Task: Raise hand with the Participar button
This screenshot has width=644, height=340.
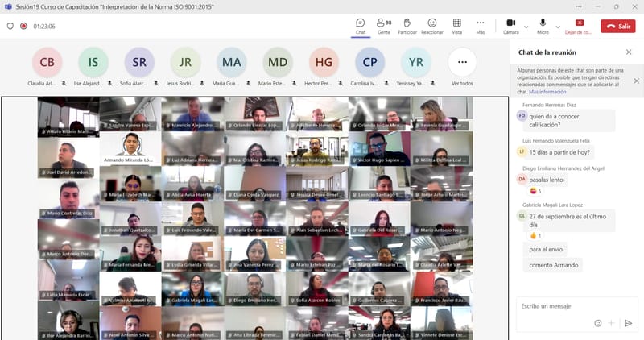Action: click(x=407, y=25)
